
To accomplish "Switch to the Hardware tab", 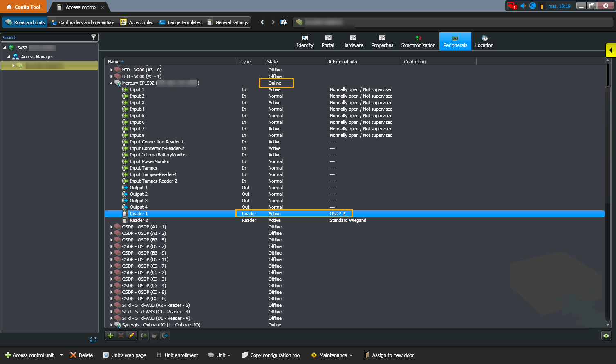I will [353, 41].
